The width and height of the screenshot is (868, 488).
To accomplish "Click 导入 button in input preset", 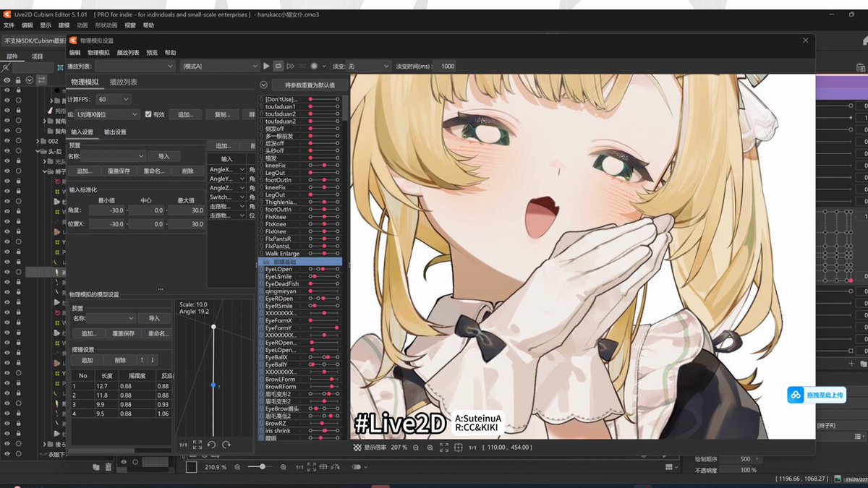I will coord(163,156).
